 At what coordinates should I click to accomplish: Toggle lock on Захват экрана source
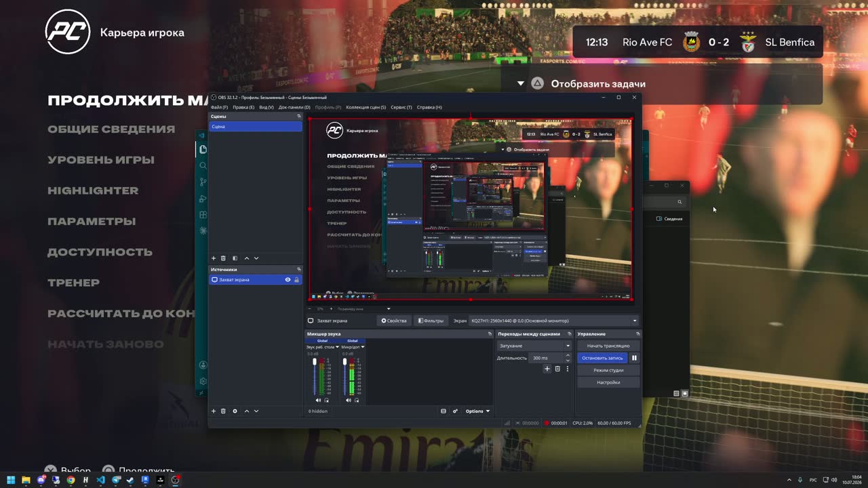tap(296, 279)
